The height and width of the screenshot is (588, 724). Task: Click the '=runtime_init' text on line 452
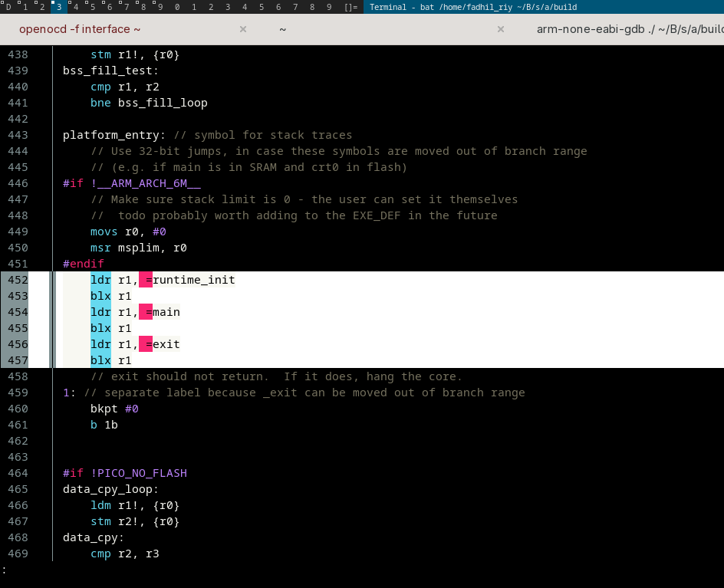tap(190, 280)
